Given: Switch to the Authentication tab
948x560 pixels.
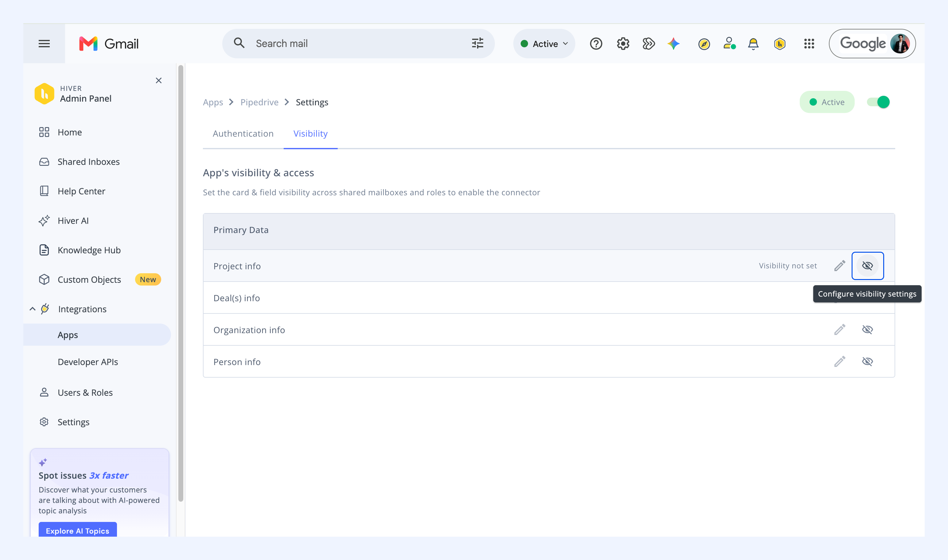Looking at the screenshot, I should tap(243, 134).
